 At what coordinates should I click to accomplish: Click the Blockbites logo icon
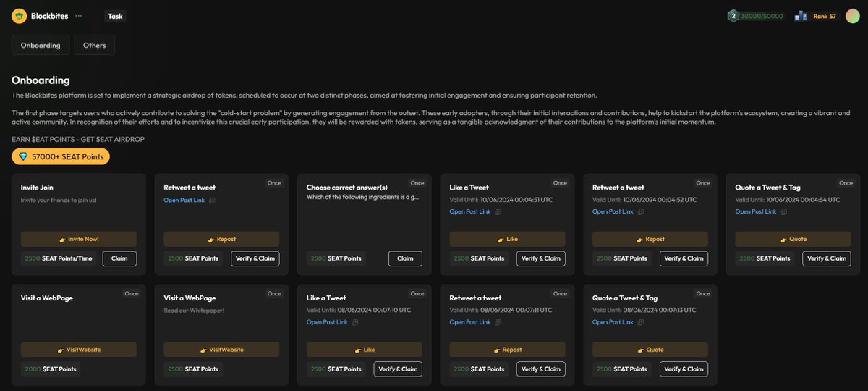pyautogui.click(x=20, y=16)
